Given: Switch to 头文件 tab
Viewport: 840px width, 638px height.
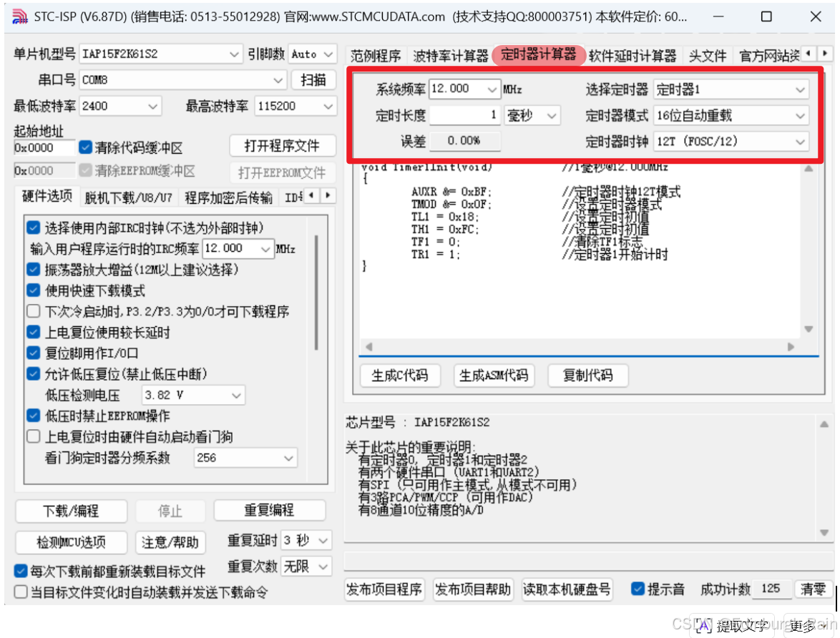Looking at the screenshot, I should (707, 56).
